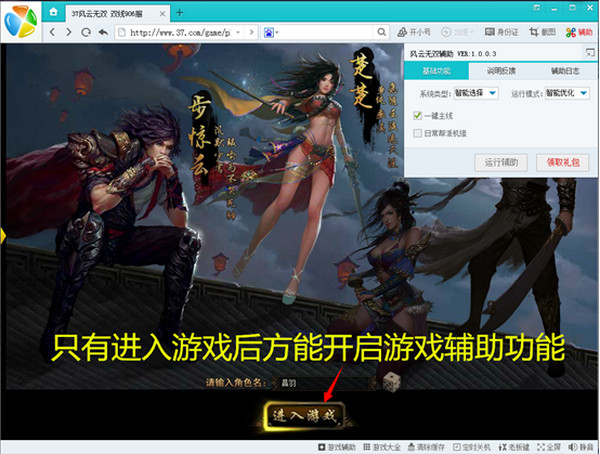Click the search input field
This screenshot has height=454, width=600.
(327, 33)
